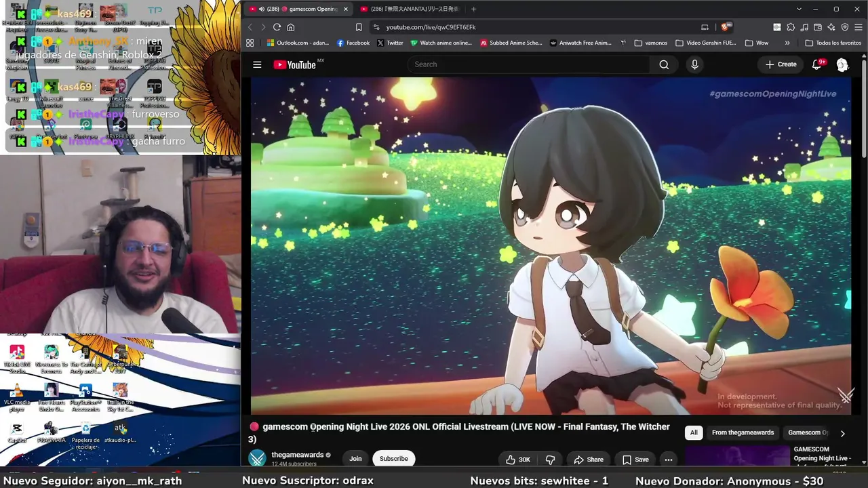The width and height of the screenshot is (868, 488).
Task: Click the Subscribe button
Action: 394,459
